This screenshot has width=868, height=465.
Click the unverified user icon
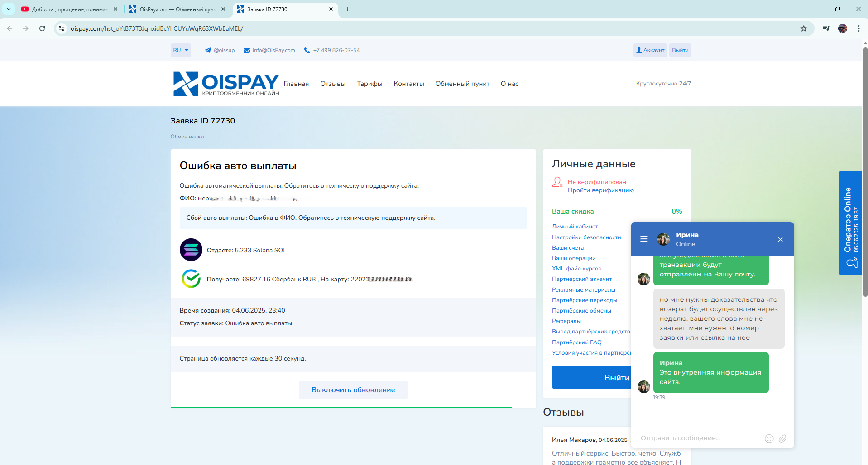[557, 182]
